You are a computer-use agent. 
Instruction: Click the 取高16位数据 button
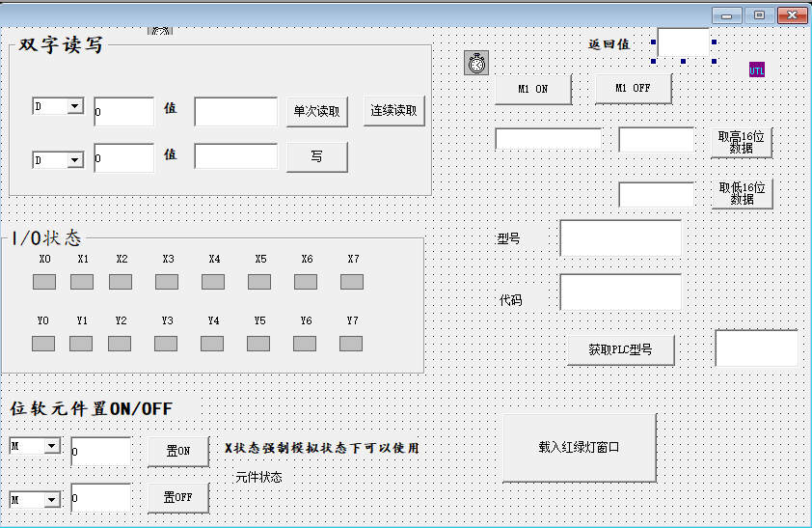coord(742,143)
